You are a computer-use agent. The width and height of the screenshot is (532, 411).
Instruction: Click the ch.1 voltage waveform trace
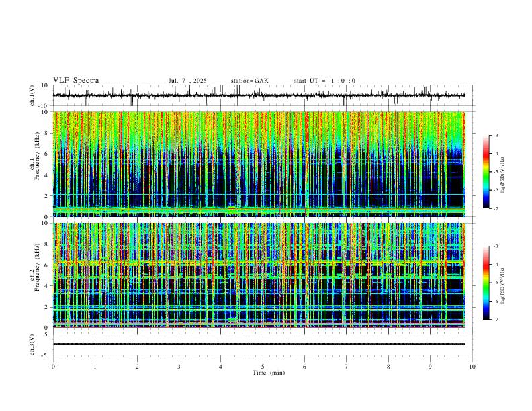click(x=259, y=95)
